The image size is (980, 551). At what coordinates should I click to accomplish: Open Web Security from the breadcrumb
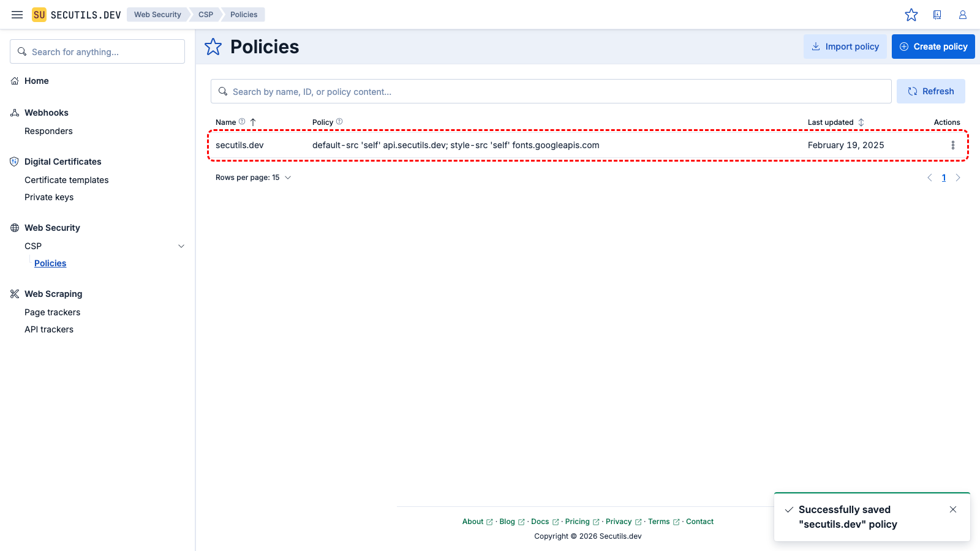coord(157,14)
